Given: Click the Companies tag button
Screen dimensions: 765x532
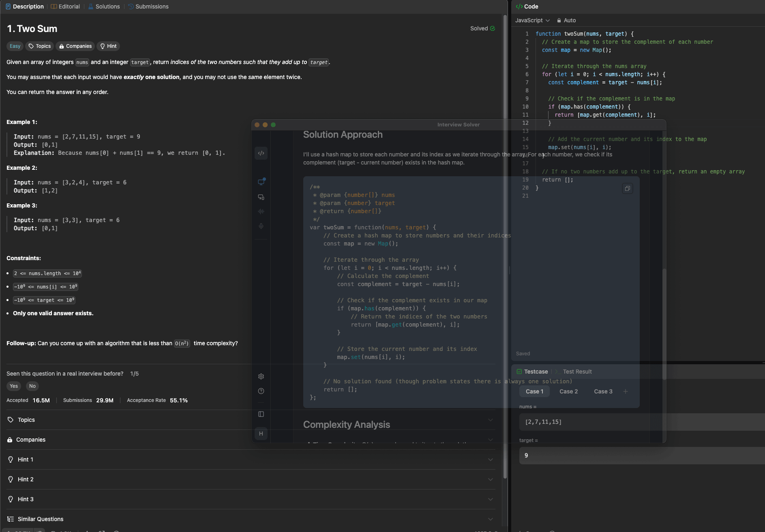Looking at the screenshot, I should point(75,46).
